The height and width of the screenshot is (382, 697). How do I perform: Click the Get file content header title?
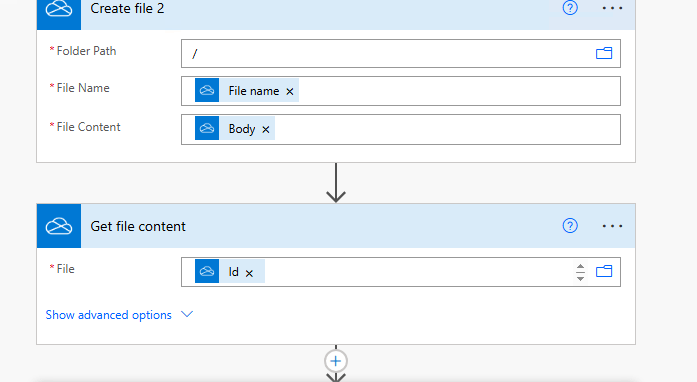click(138, 226)
